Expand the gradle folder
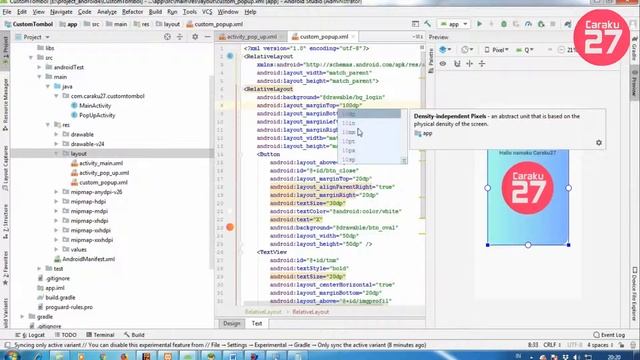Image resolution: width=640 pixels, height=360 pixels. tap(22, 316)
